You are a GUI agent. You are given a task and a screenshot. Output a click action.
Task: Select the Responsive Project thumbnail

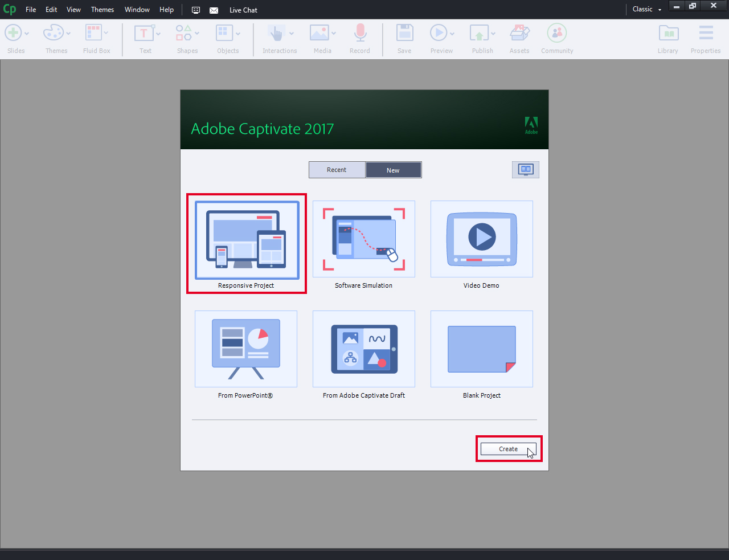(x=247, y=240)
